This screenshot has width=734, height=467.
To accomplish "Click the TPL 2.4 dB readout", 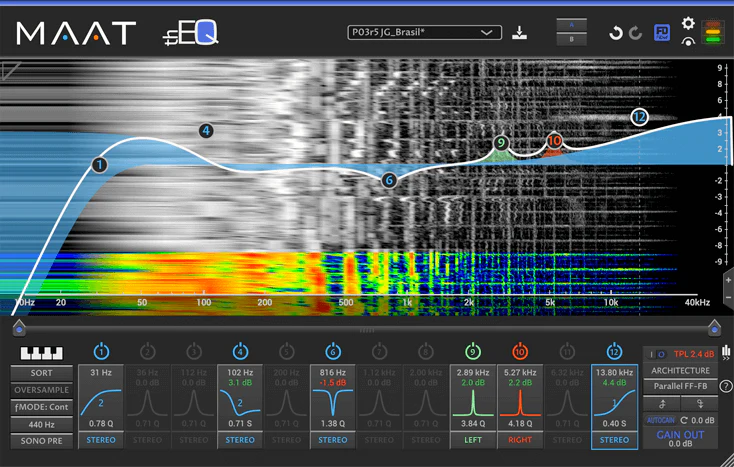I will click(694, 354).
